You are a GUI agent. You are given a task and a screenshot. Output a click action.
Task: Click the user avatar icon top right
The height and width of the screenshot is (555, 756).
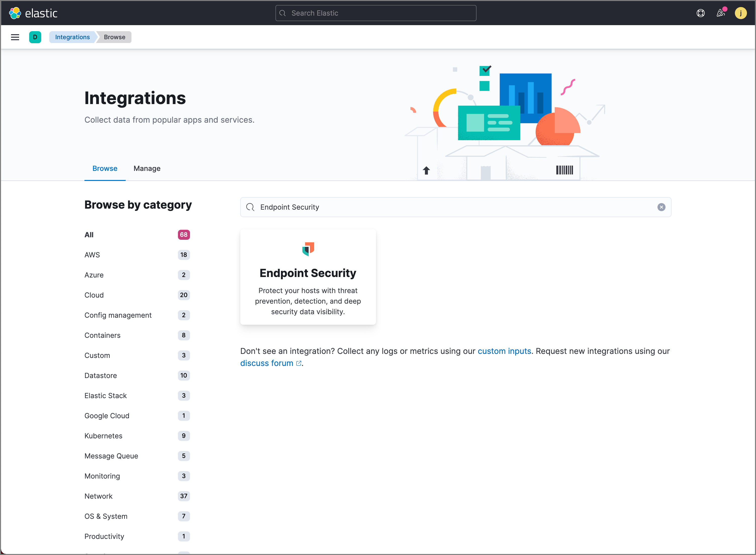(x=741, y=12)
